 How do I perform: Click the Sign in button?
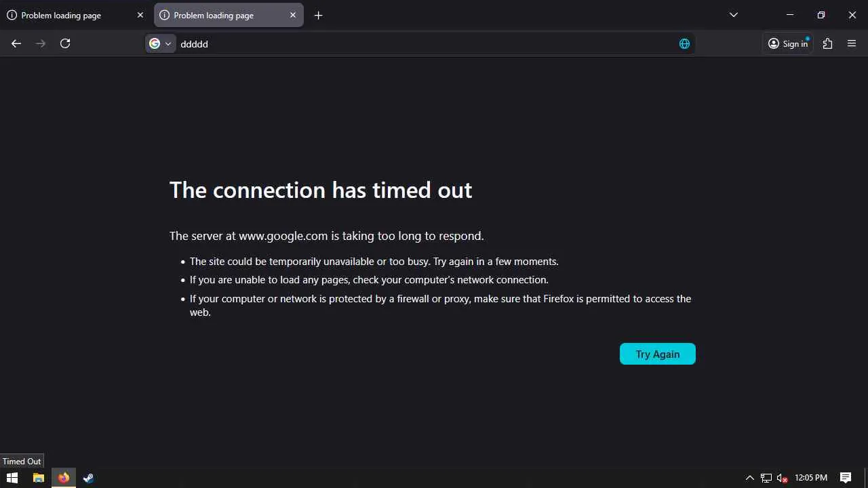click(788, 43)
